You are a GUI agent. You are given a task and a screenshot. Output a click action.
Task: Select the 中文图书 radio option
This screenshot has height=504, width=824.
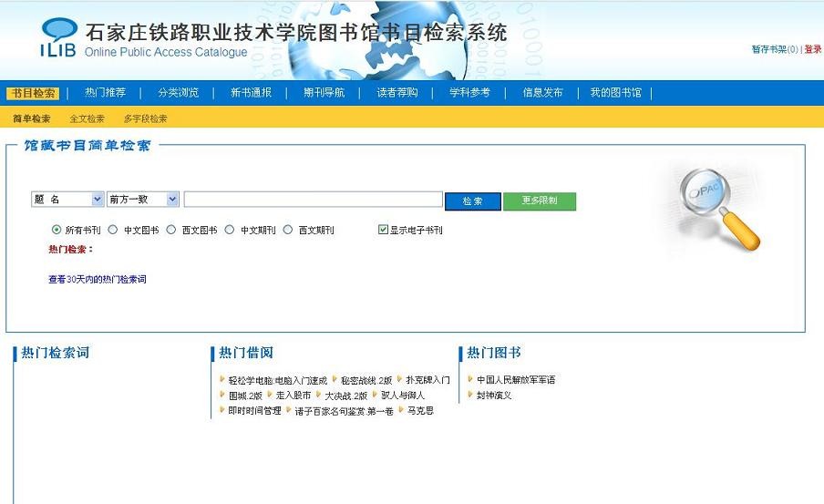point(113,230)
